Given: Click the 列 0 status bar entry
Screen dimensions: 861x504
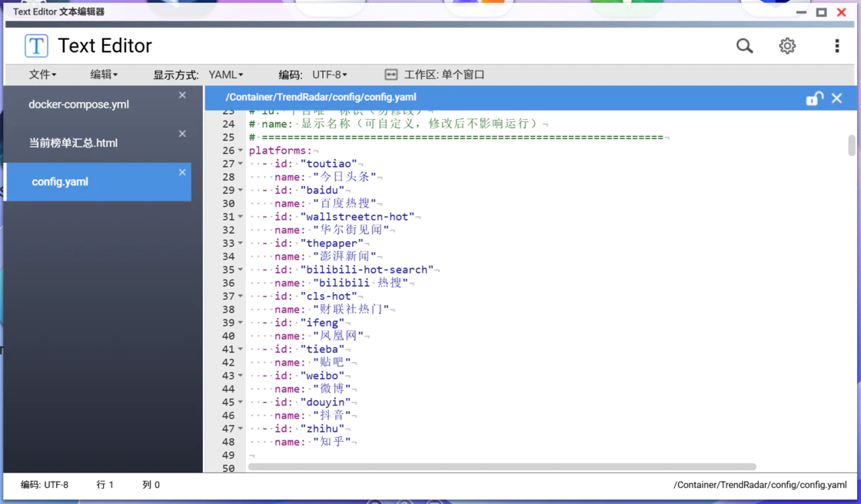Looking at the screenshot, I should coord(151,485).
